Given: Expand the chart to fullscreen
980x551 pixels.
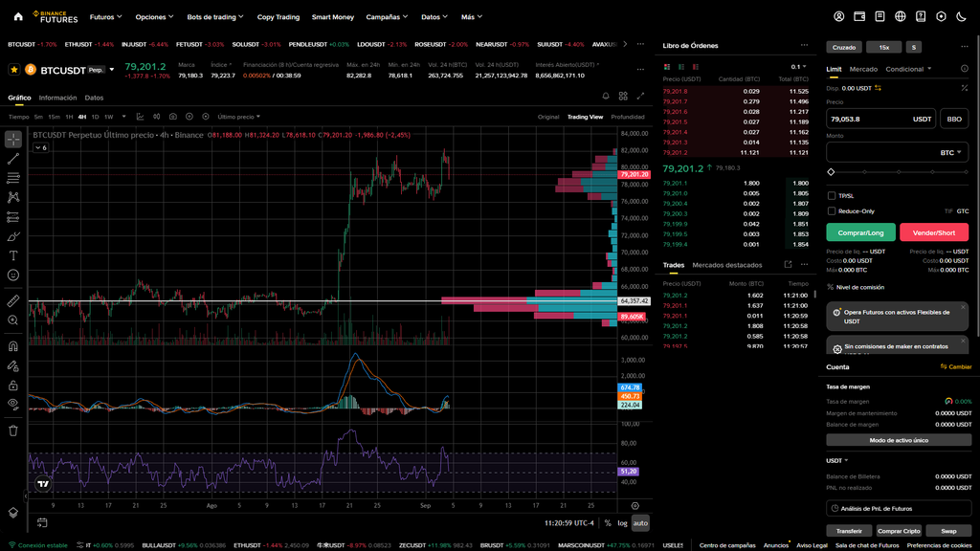Looking at the screenshot, I should tap(640, 97).
